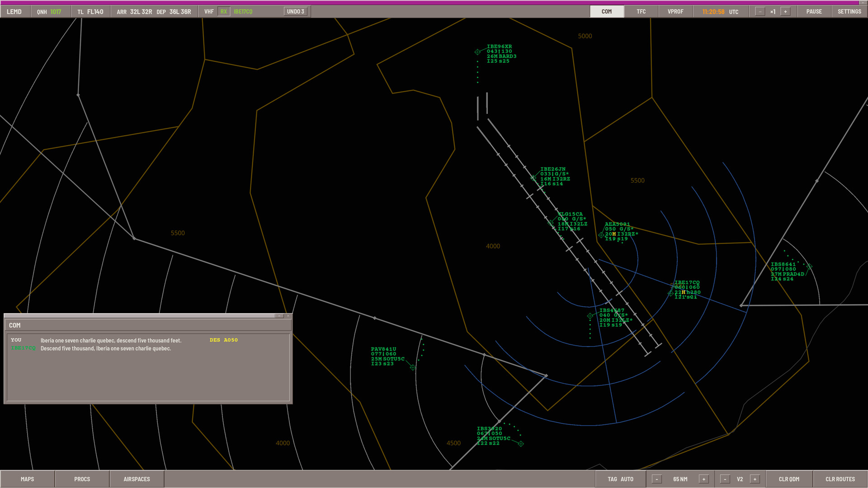
Task: Click VLG15CA callsign in data tag
Action: click(x=570, y=214)
